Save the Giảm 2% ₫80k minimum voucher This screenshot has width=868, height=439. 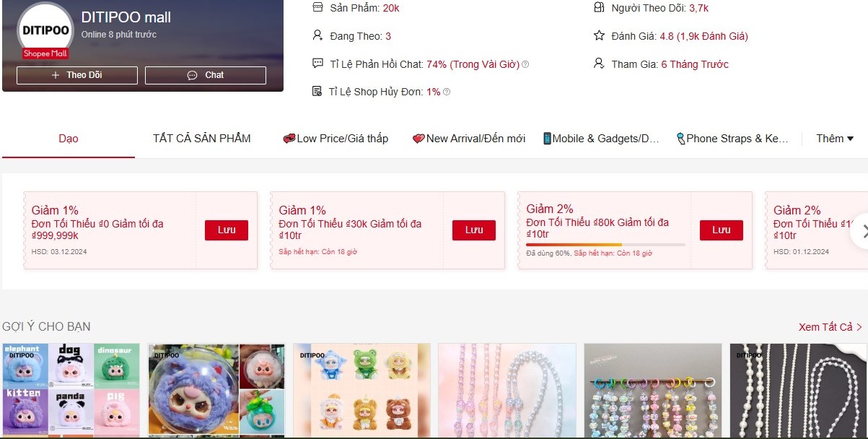[722, 230]
